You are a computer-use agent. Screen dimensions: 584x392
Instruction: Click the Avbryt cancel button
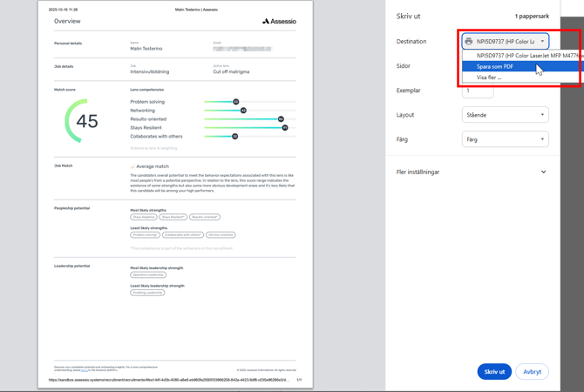click(532, 372)
